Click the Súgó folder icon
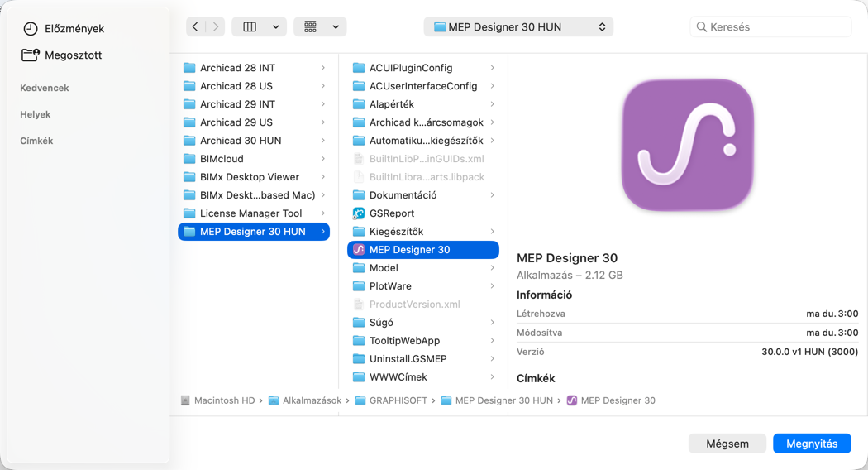 point(359,323)
